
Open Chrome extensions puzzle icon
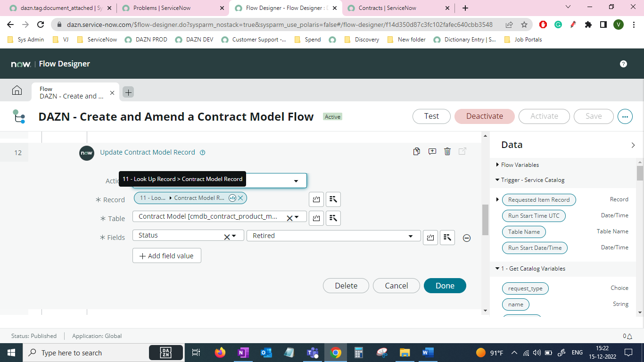click(588, 25)
